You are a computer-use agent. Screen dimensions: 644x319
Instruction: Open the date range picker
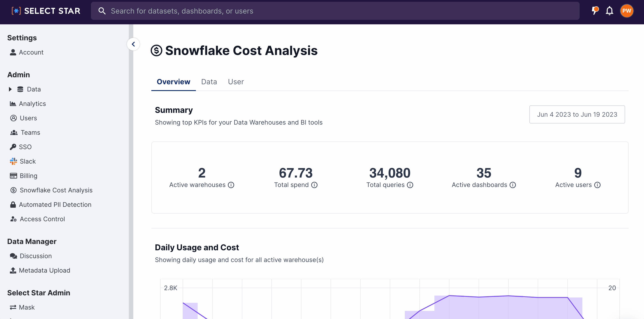pos(577,114)
